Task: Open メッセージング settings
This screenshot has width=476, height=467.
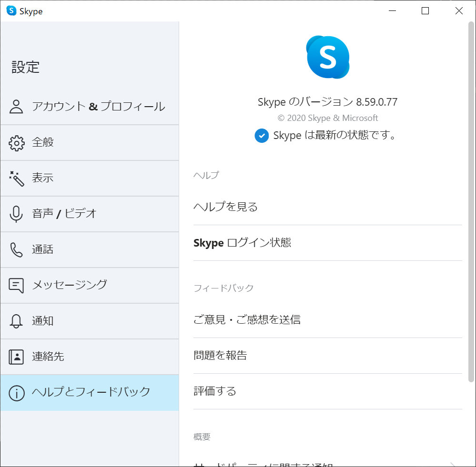Action: [x=90, y=286]
